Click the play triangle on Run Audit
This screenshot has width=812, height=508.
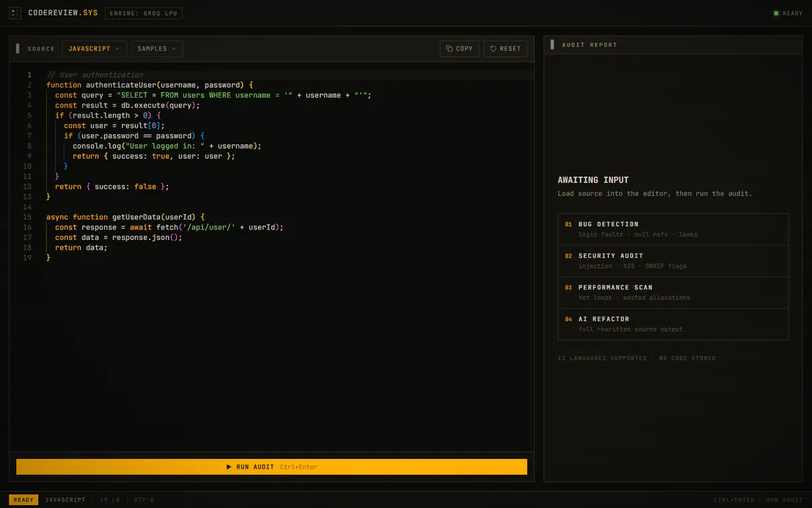[229, 467]
